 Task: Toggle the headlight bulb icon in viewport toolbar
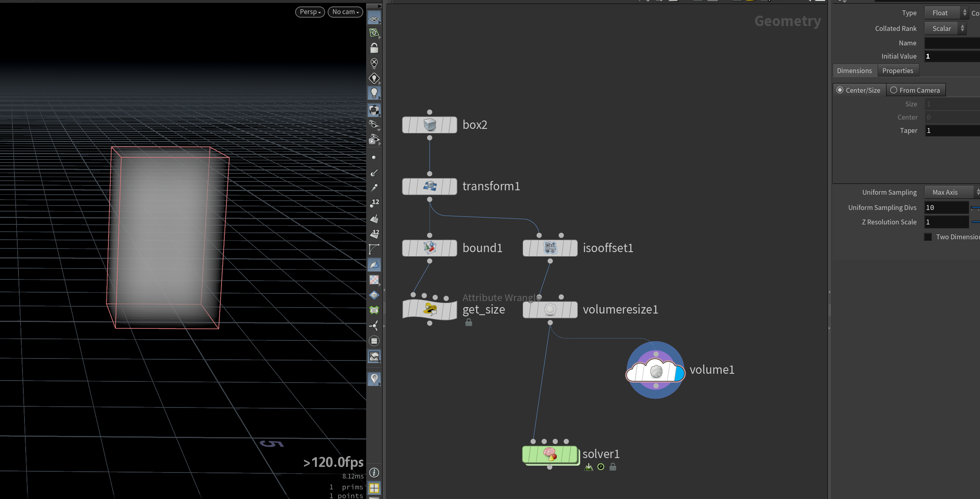pyautogui.click(x=374, y=93)
